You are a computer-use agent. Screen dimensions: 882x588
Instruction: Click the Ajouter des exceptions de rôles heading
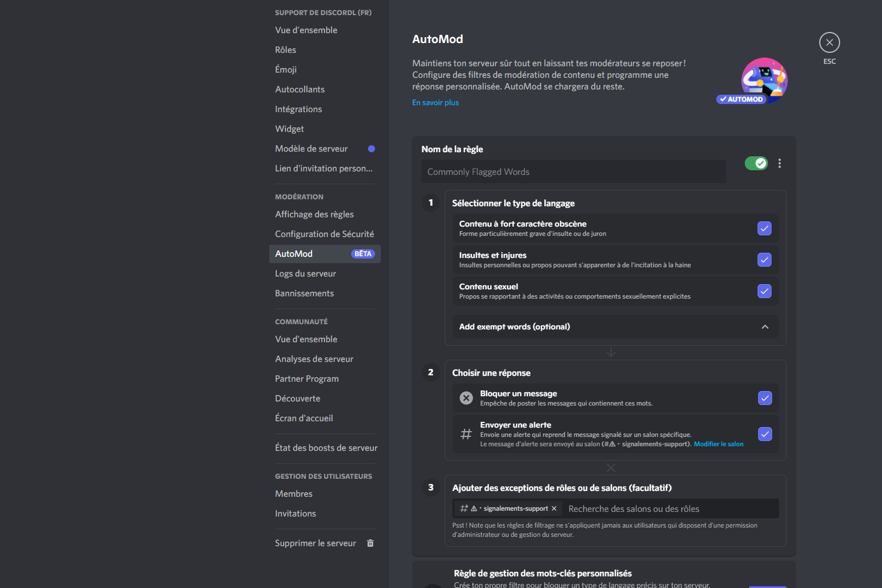tap(562, 488)
